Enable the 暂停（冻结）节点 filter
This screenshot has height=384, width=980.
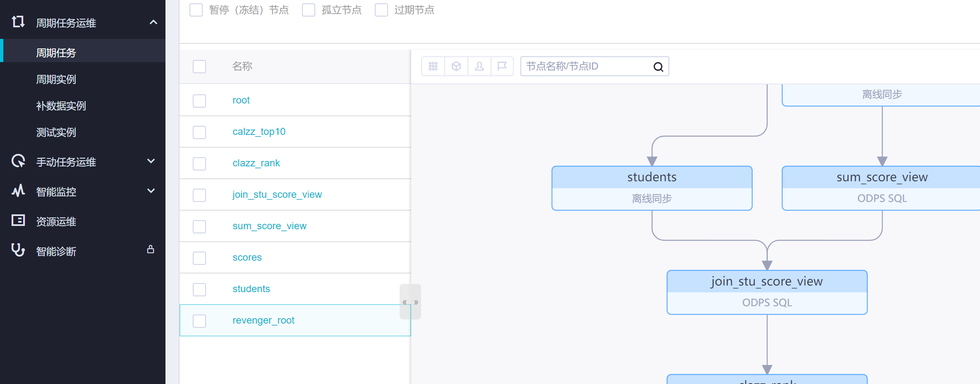click(x=196, y=10)
